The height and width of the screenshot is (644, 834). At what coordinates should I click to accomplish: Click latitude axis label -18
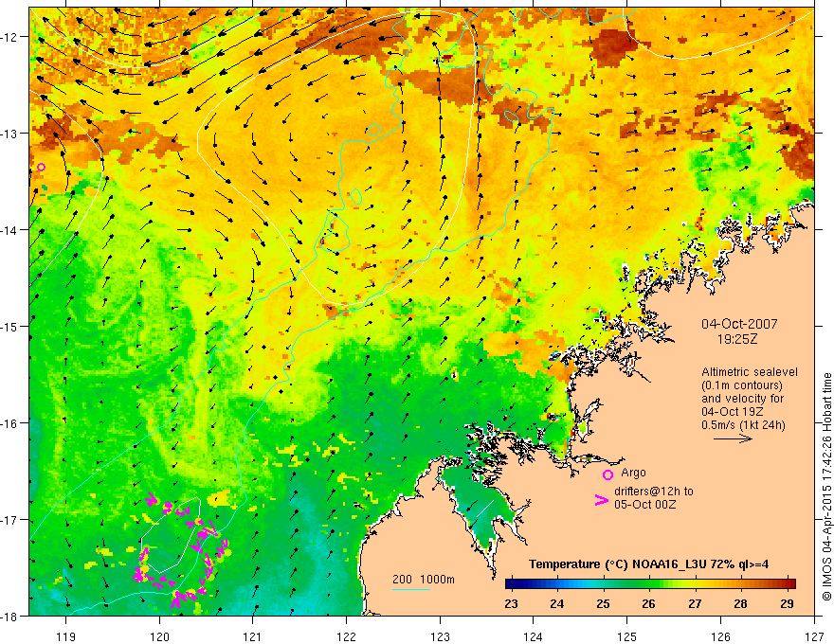10,616
